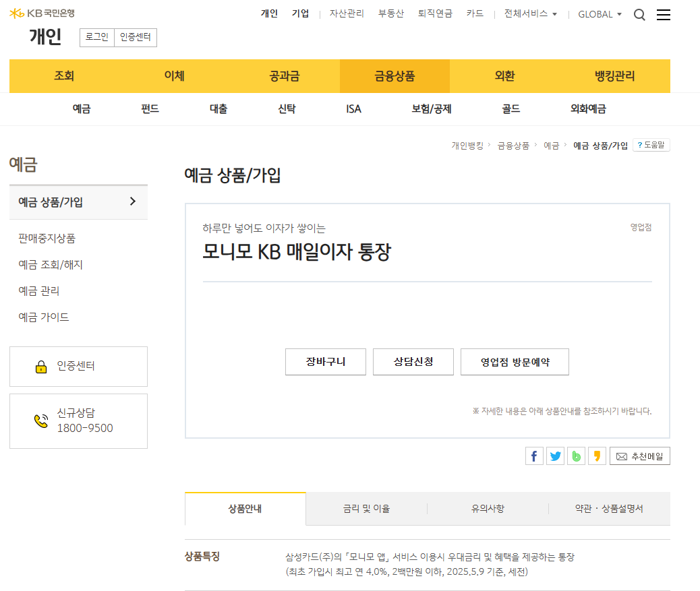Click the 인증센터 button next to 로그인
The height and width of the screenshot is (591, 700).
click(136, 38)
